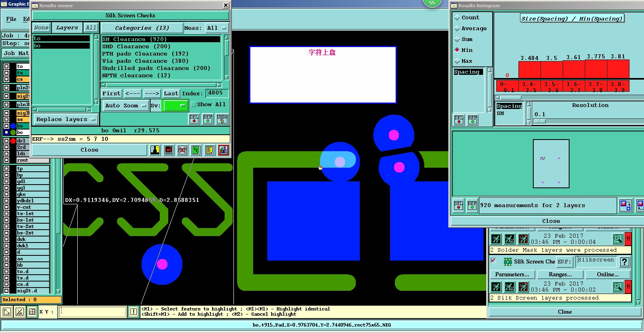Click DEL icon in Results viewer
This screenshot has height=333, width=644.
click(x=194, y=119)
